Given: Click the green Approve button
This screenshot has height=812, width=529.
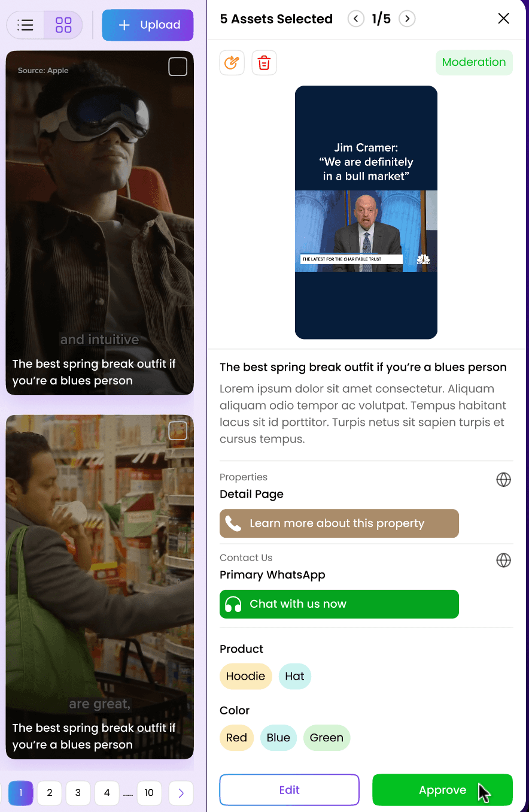Looking at the screenshot, I should [443, 790].
